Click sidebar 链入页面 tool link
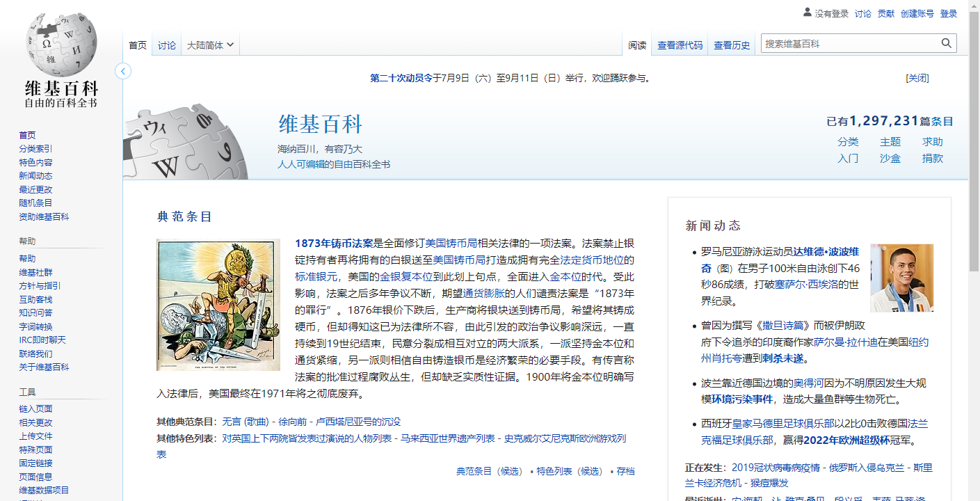980x501 pixels. pyautogui.click(x=35, y=408)
